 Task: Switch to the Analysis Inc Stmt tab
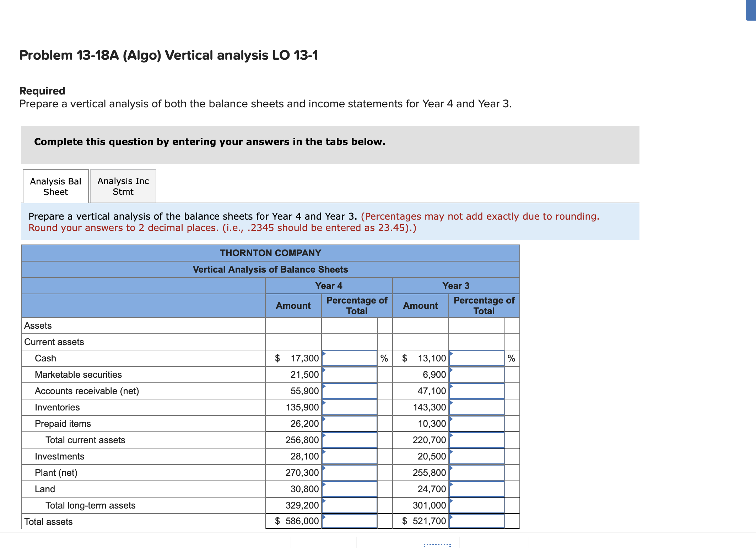point(123,186)
